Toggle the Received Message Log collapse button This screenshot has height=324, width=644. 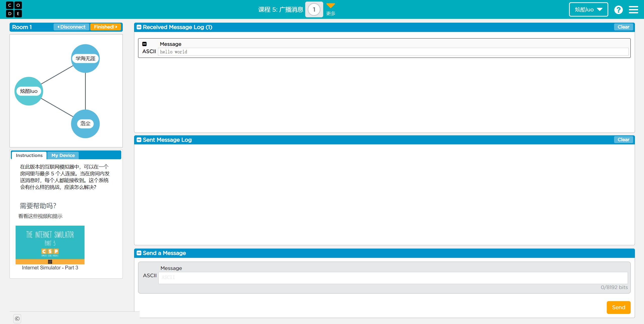138,27
